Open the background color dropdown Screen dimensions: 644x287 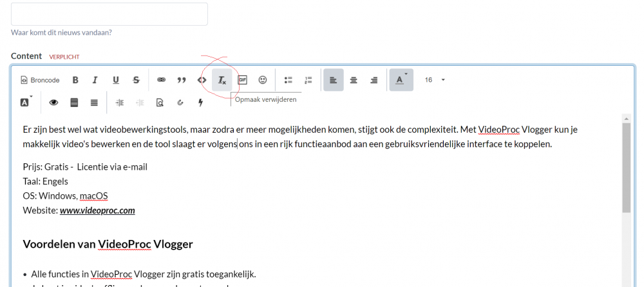[26, 102]
